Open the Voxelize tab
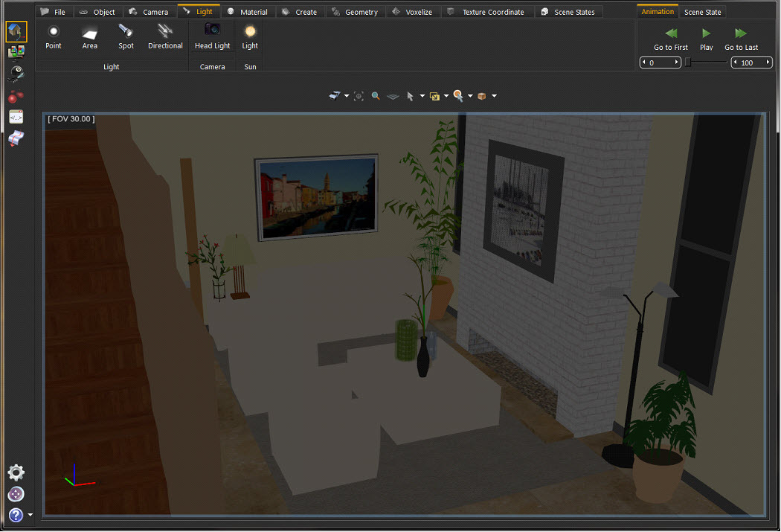The width and height of the screenshot is (781, 532). click(413, 11)
